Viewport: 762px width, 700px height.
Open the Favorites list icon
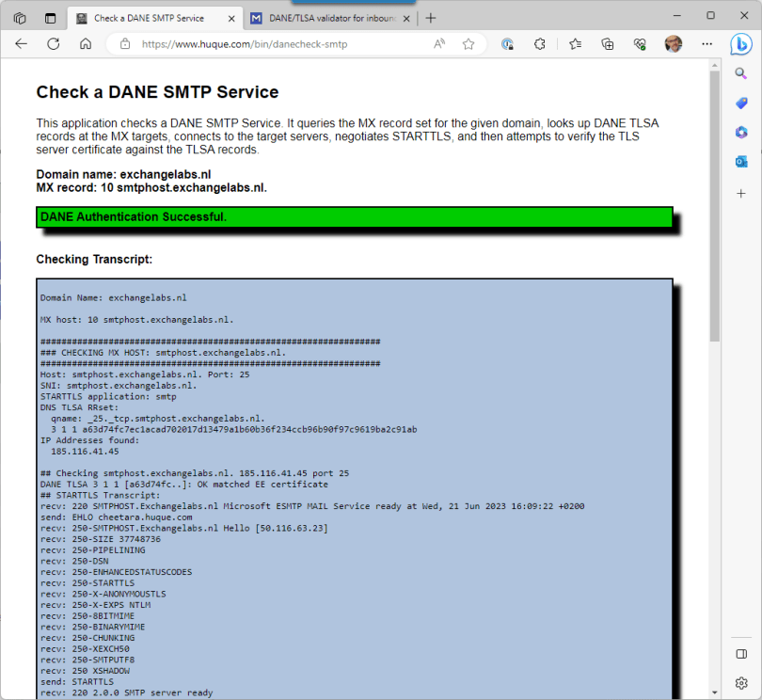pyautogui.click(x=575, y=44)
